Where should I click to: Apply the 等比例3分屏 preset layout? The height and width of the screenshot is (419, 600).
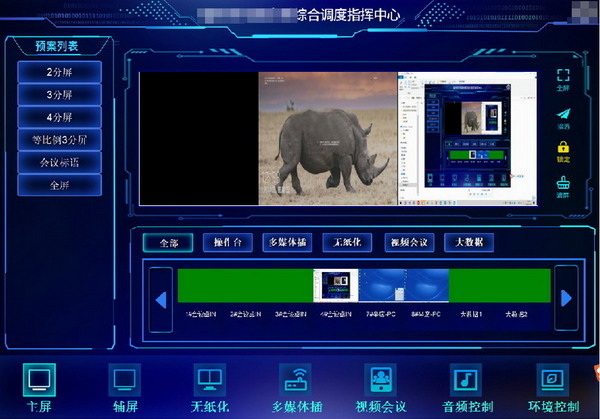point(59,139)
